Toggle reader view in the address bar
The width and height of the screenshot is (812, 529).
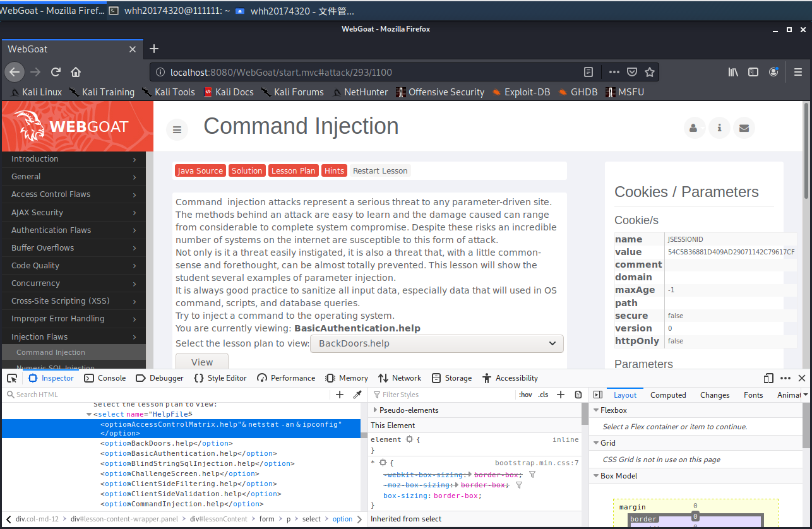point(588,72)
